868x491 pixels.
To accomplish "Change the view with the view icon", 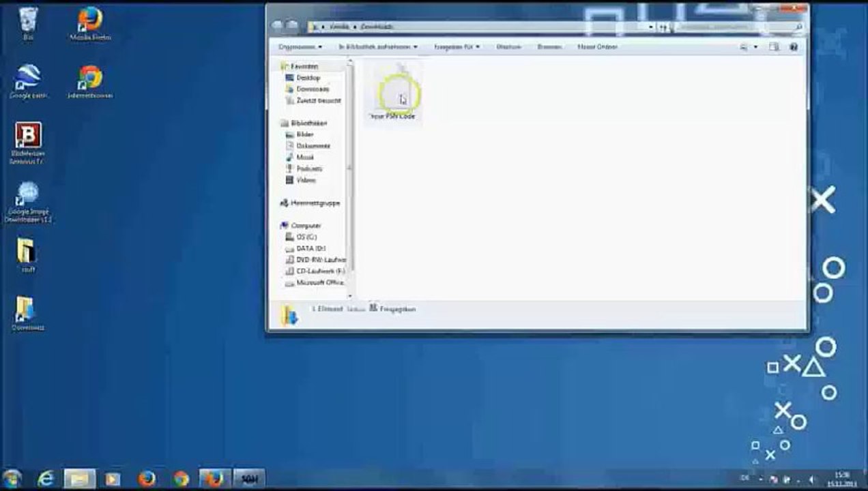I will click(x=744, y=47).
